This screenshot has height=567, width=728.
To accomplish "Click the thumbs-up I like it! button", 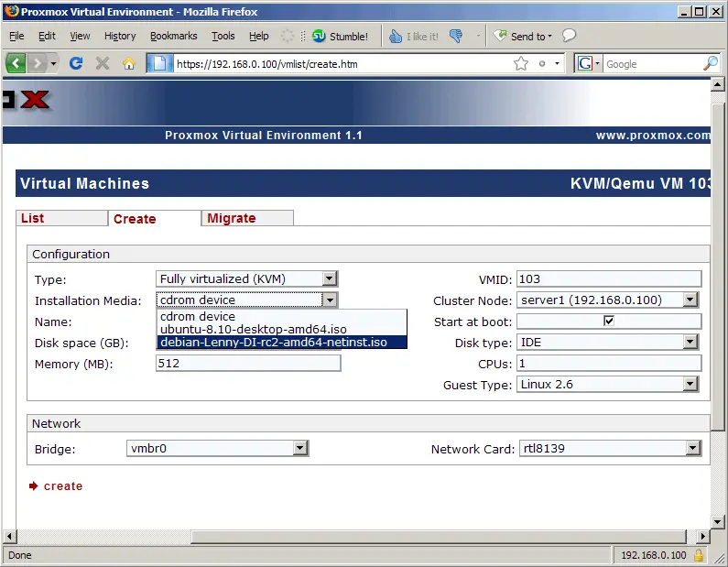I will click(x=413, y=37).
